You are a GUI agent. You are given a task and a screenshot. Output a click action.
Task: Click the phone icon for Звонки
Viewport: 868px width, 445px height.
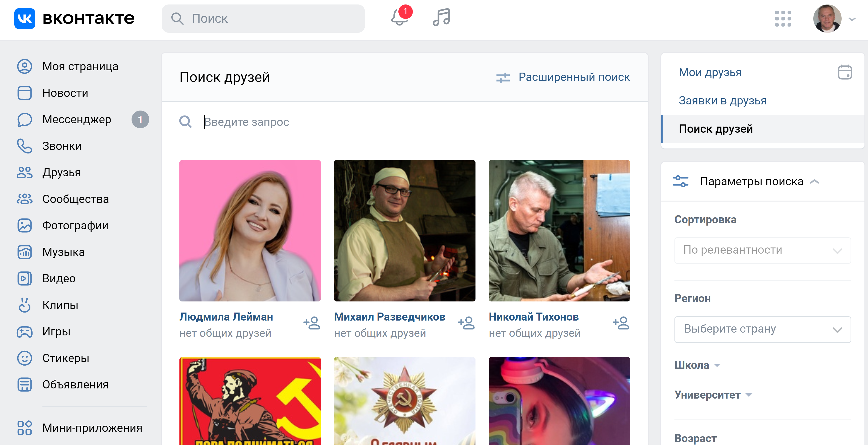tap(25, 146)
